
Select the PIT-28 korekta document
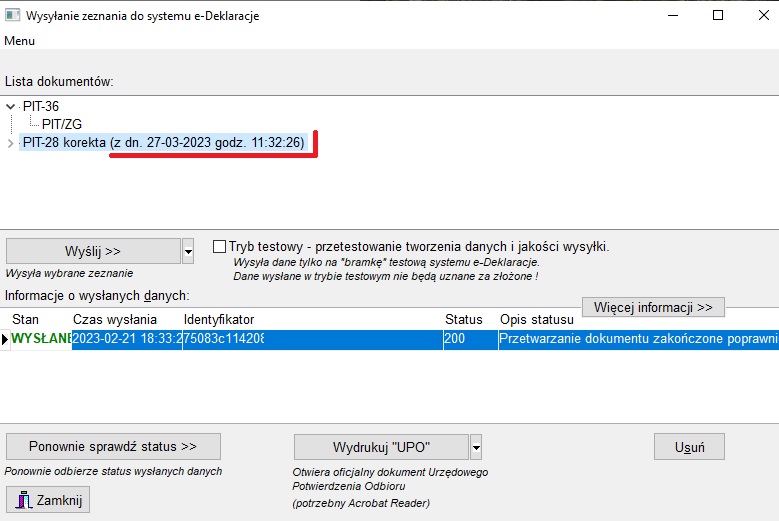(163, 143)
